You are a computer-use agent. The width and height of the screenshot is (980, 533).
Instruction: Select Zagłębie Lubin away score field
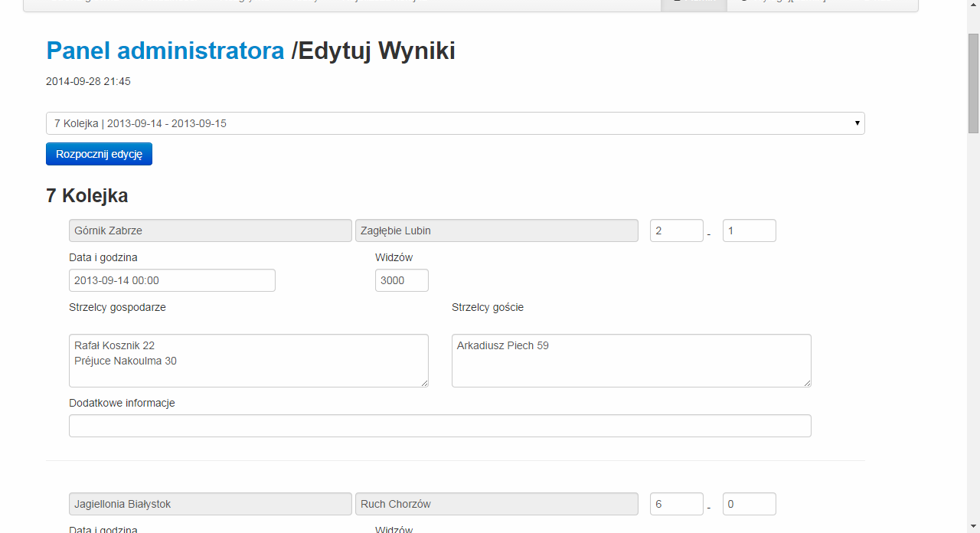coord(749,231)
